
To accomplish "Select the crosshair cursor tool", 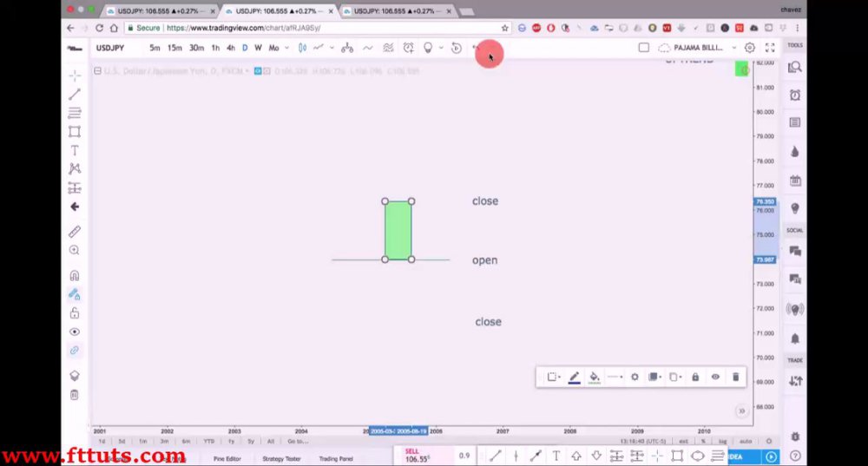I will (74, 75).
